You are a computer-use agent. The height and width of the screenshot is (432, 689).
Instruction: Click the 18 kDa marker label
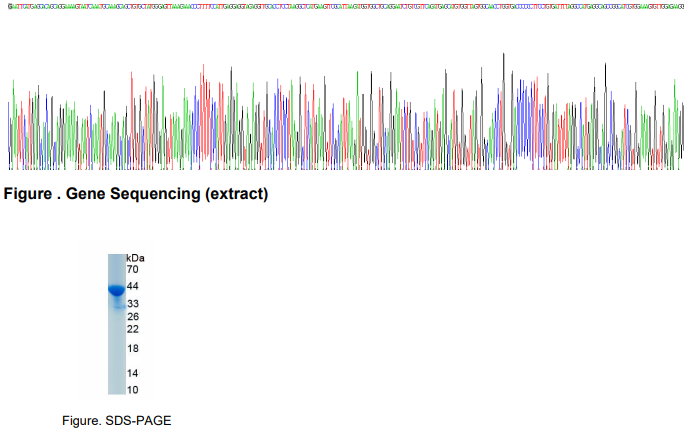133,349
